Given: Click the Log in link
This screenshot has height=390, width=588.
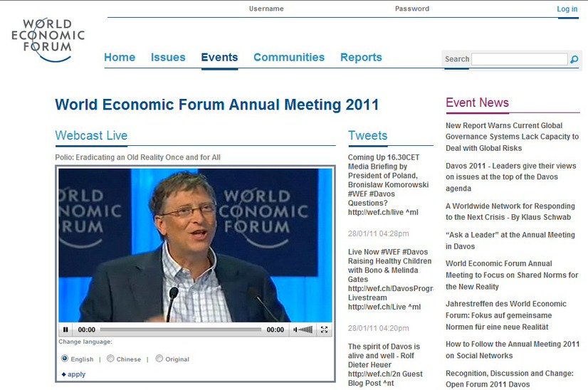Looking at the screenshot, I should tap(567, 9).
